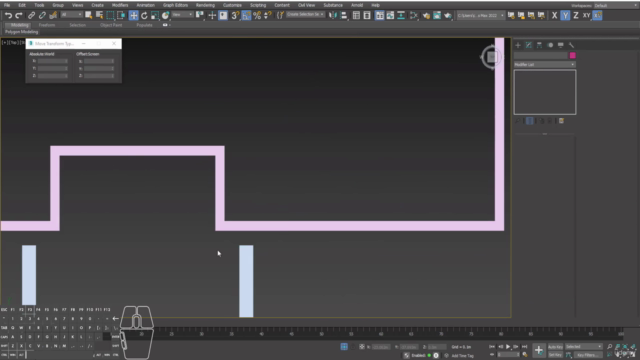Open the Rendering menu
This screenshot has height=360, width=640.
205,5
